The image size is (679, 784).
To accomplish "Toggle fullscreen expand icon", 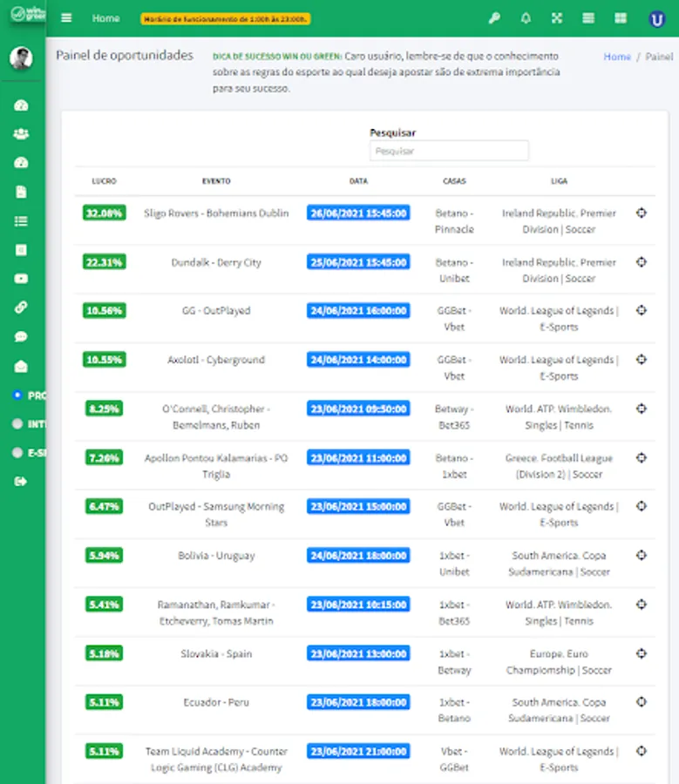I will coord(557,18).
